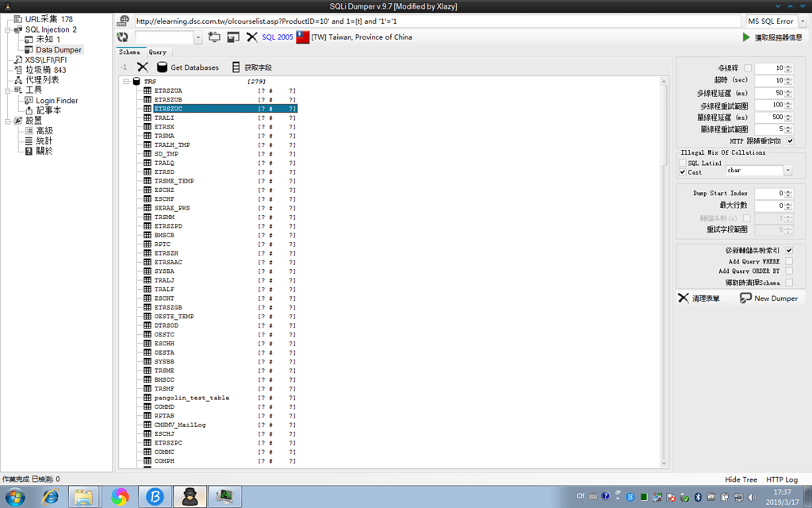The height and width of the screenshot is (508, 812).
Task: Uncheck the Cast checkbox
Action: (x=684, y=171)
